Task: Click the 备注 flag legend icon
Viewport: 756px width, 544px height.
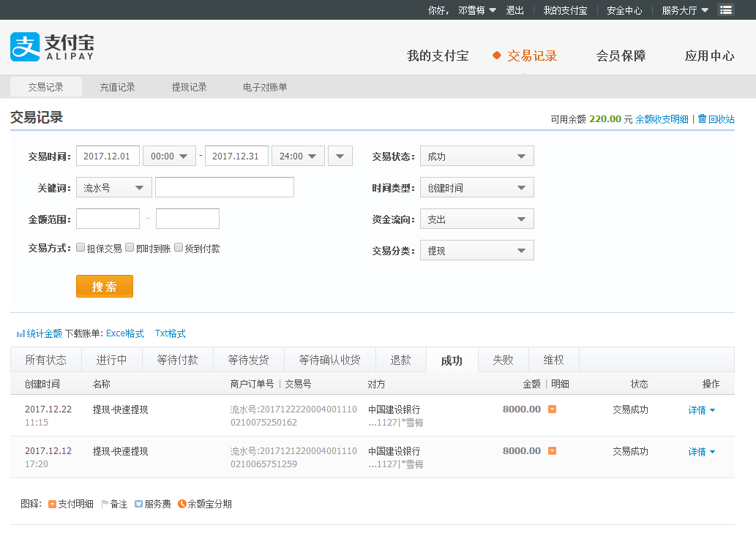Action: 105,504
